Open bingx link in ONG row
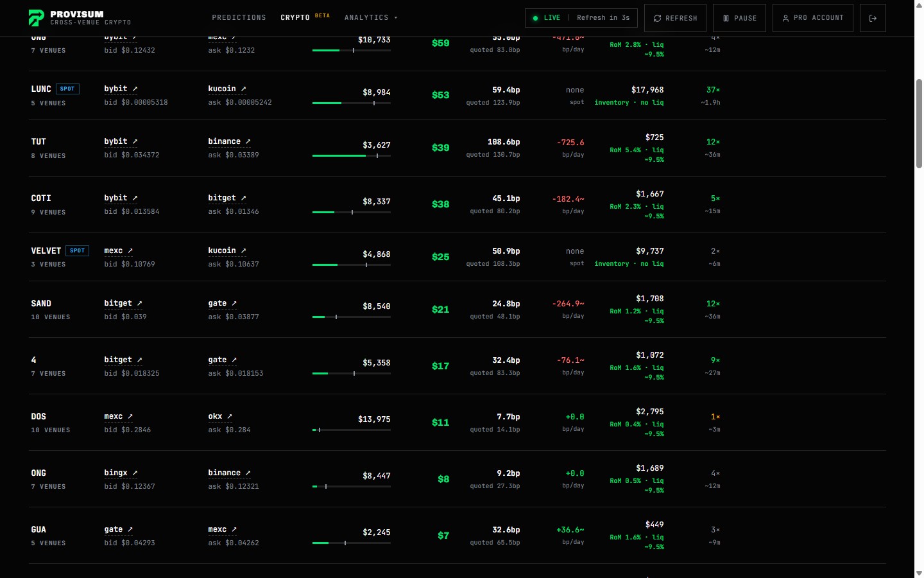 (x=121, y=473)
